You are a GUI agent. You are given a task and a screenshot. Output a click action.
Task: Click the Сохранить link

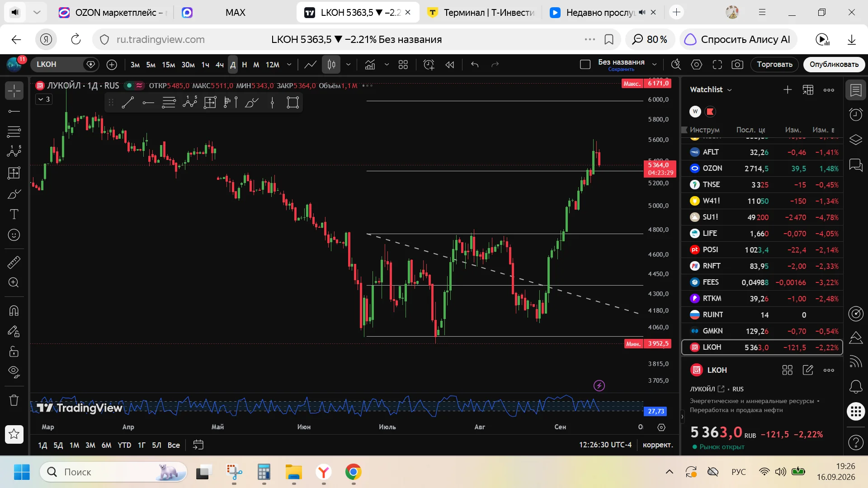pyautogui.click(x=621, y=70)
